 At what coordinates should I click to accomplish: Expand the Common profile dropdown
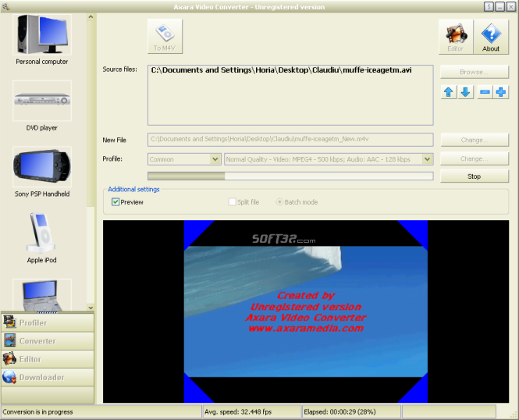pos(215,159)
